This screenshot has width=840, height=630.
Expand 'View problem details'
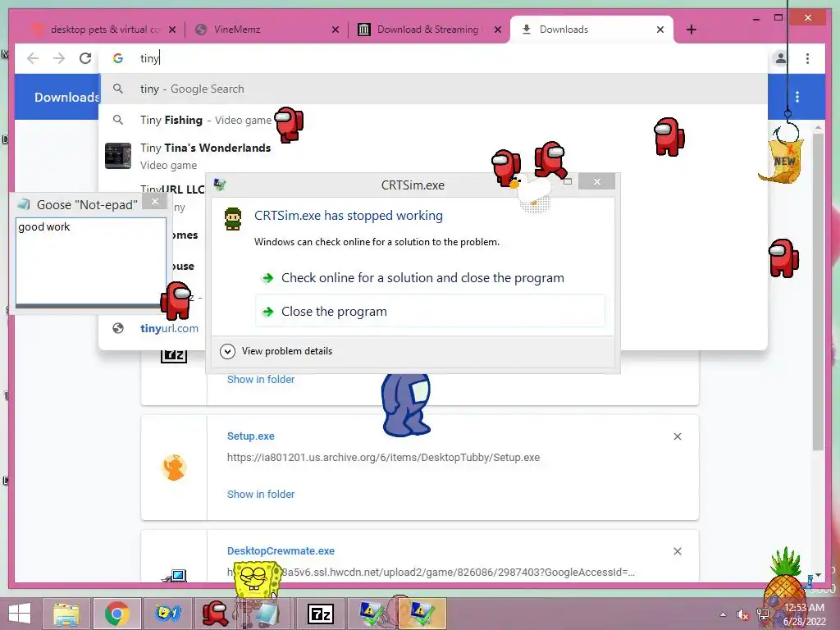click(276, 351)
